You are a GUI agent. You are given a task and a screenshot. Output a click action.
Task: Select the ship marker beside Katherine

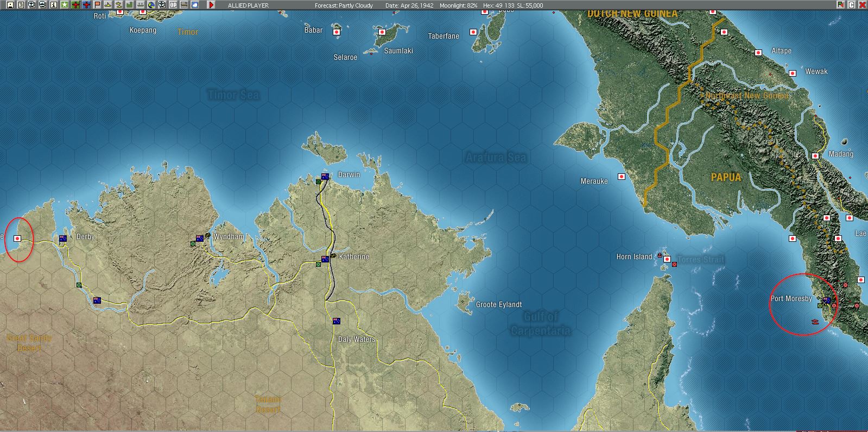coord(332,255)
